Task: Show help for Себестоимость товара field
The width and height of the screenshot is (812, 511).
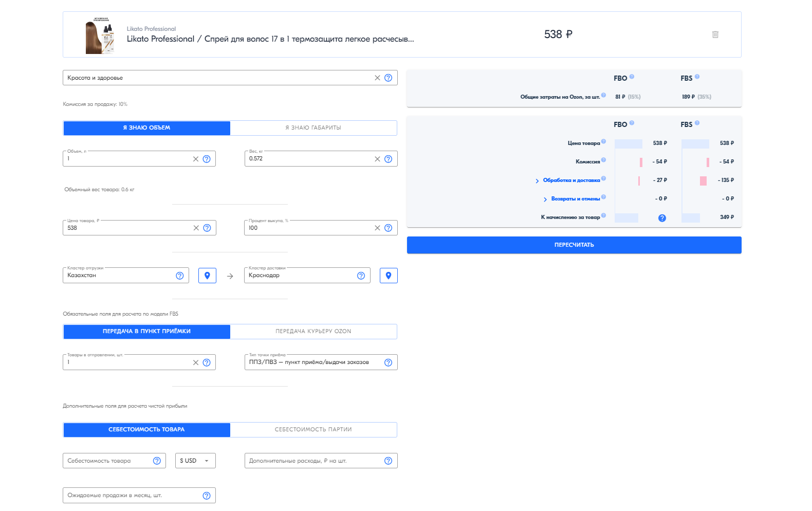Action: pyautogui.click(x=157, y=461)
